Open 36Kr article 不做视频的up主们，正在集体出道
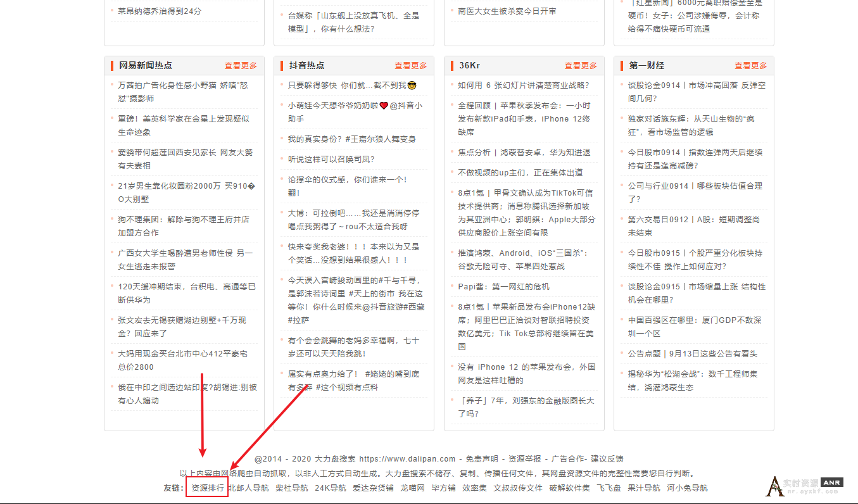Screen dimensions: 858x504 pyautogui.click(x=520, y=173)
